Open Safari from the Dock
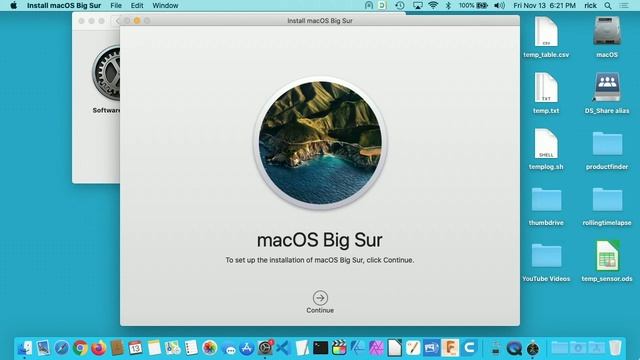Image resolution: width=640 pixels, height=360 pixels. tap(62, 348)
